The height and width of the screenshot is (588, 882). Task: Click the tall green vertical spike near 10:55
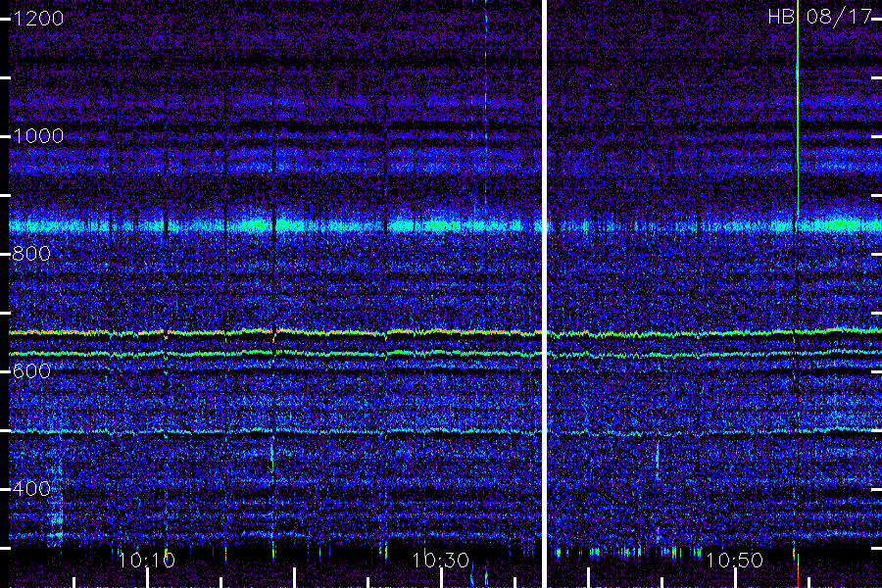(x=798, y=107)
